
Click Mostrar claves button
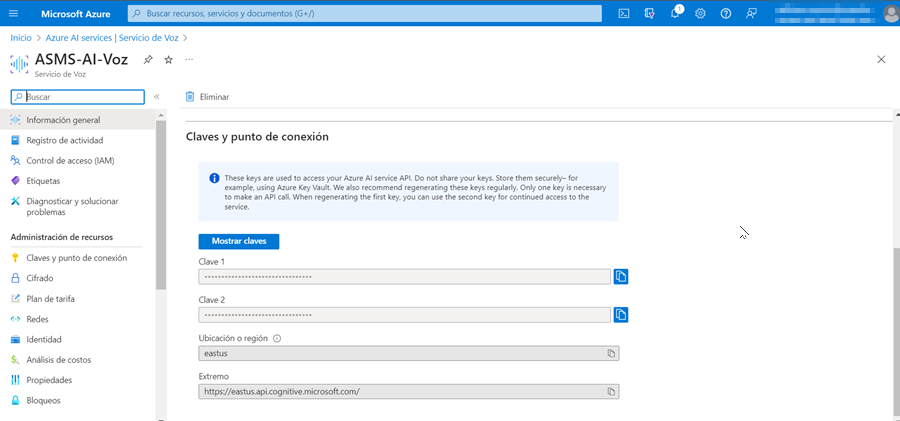tap(239, 241)
